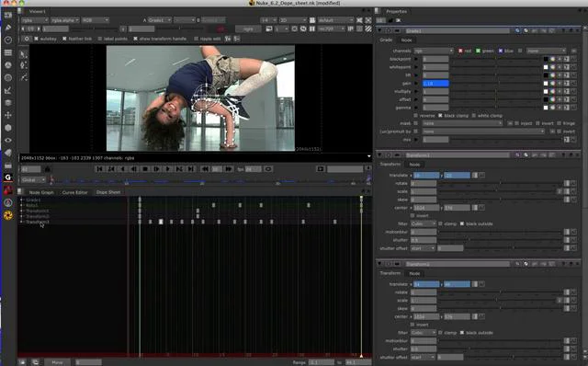Select the Roto select-all tool in viewer
Viewport: 588px width, 366px height.
24,54
